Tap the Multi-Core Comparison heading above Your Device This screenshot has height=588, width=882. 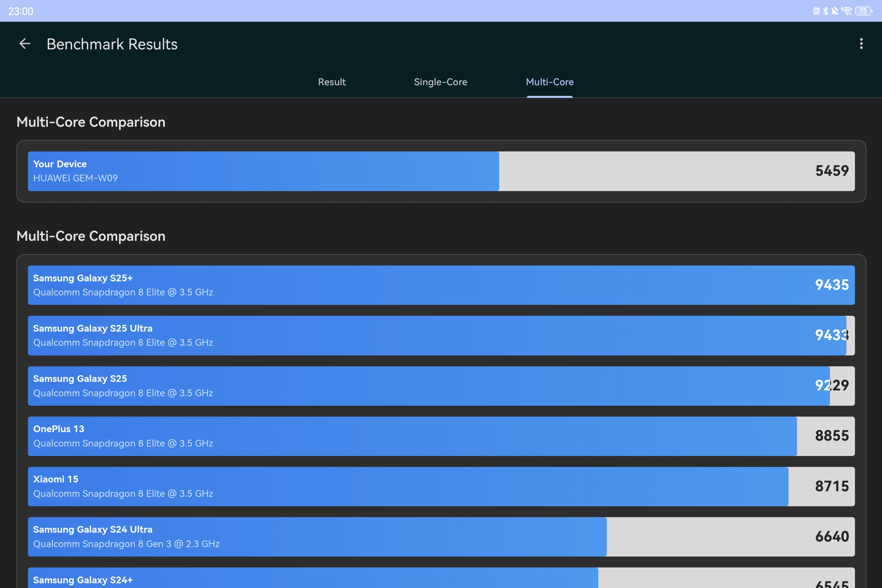point(91,122)
